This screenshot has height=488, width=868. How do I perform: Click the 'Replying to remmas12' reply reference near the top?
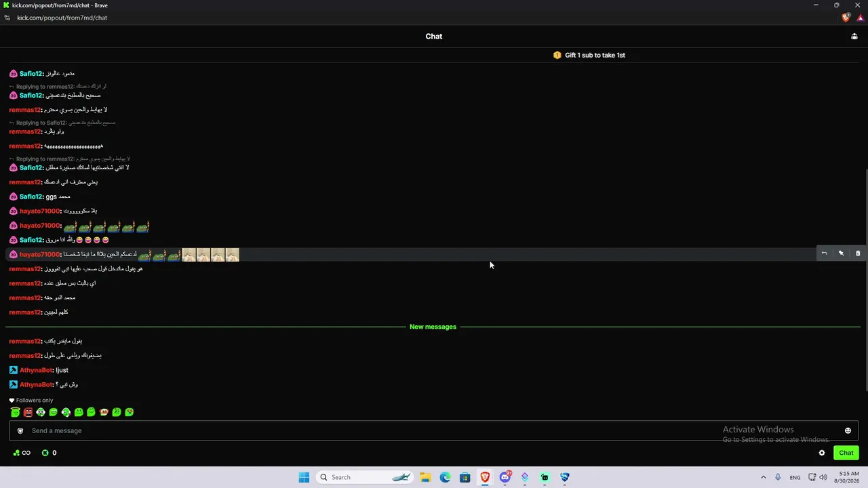click(57, 87)
